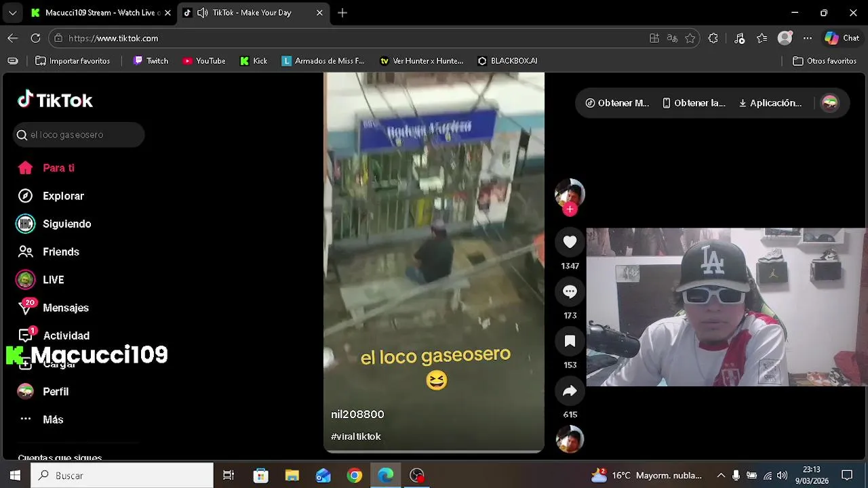The height and width of the screenshot is (488, 868).
Task: Open File Explorer from taskbar
Action: tap(292, 475)
